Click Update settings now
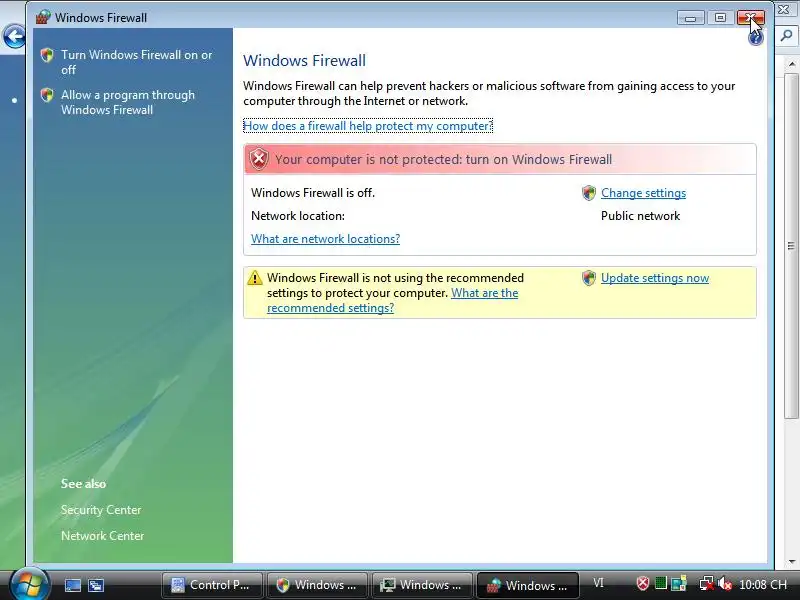This screenshot has height=600, width=800. 655,278
